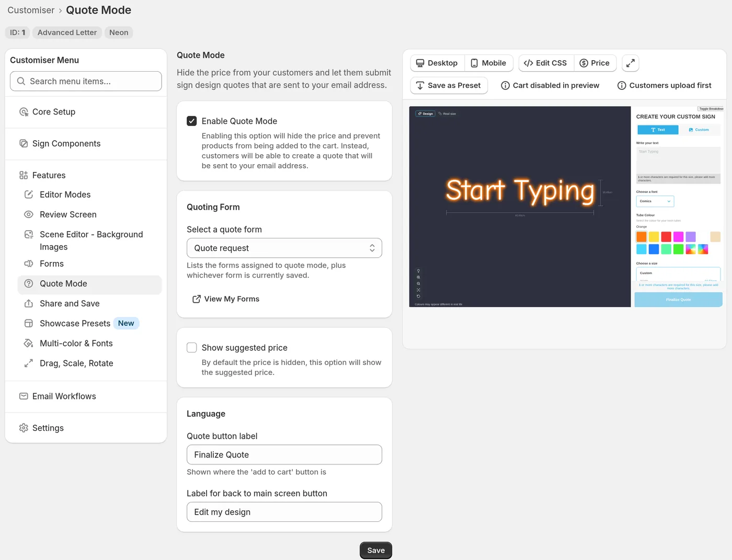Click the Finalize Quote button in preview

[x=679, y=300]
